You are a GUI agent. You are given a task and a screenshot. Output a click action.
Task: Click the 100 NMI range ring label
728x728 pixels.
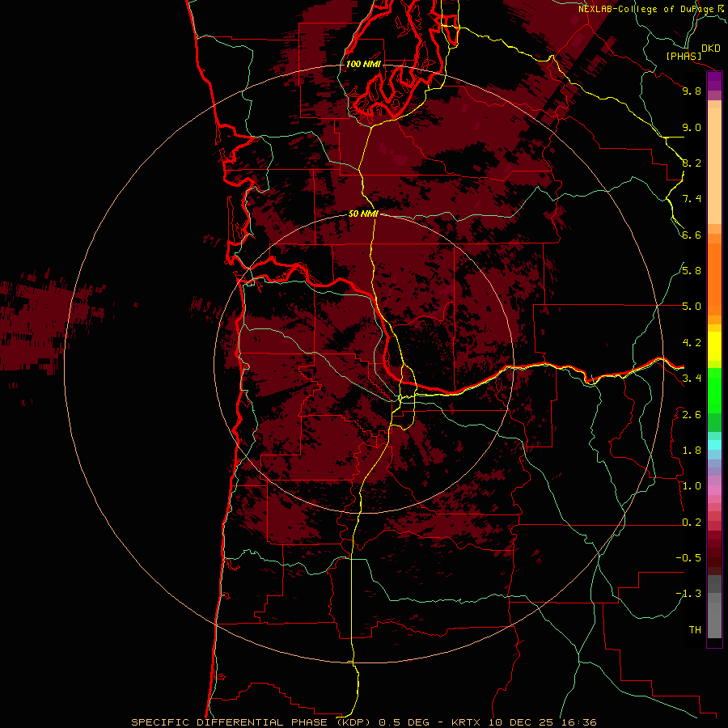pyautogui.click(x=363, y=64)
